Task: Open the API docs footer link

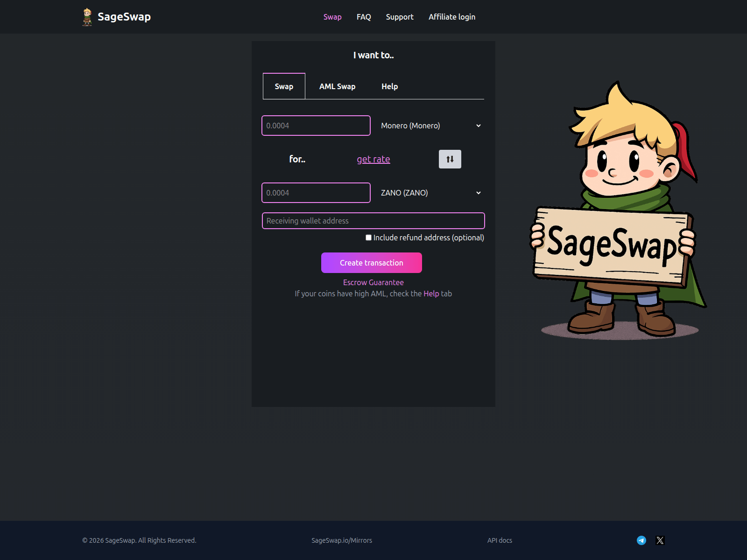Action: [x=500, y=540]
